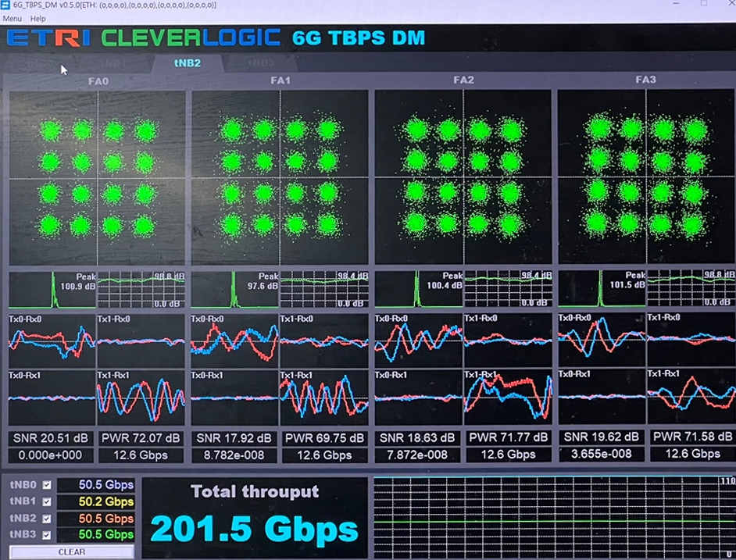Switch to the tNB2 tab
The height and width of the screenshot is (560, 736).
(x=187, y=63)
